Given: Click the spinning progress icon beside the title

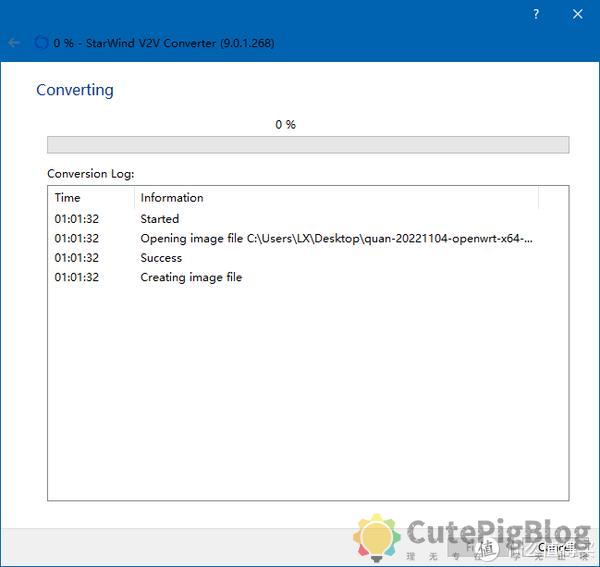Looking at the screenshot, I should (41, 42).
